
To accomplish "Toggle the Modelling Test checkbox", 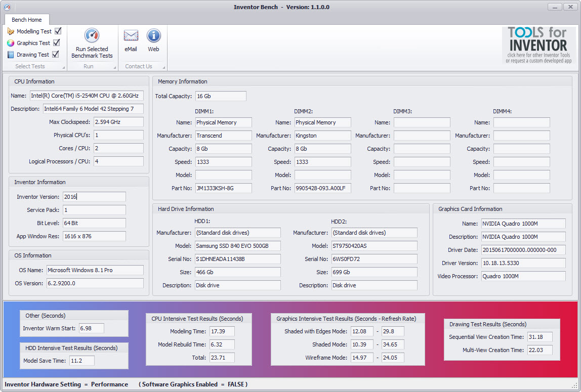I will (58, 31).
